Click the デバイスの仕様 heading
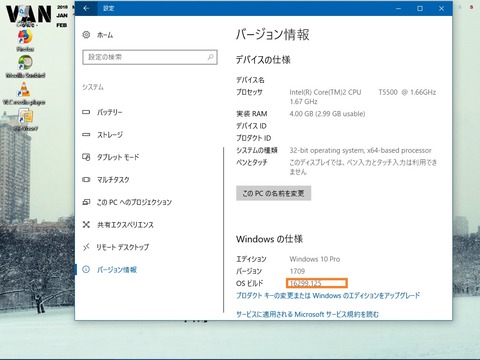The image size is (480, 360). click(x=263, y=60)
